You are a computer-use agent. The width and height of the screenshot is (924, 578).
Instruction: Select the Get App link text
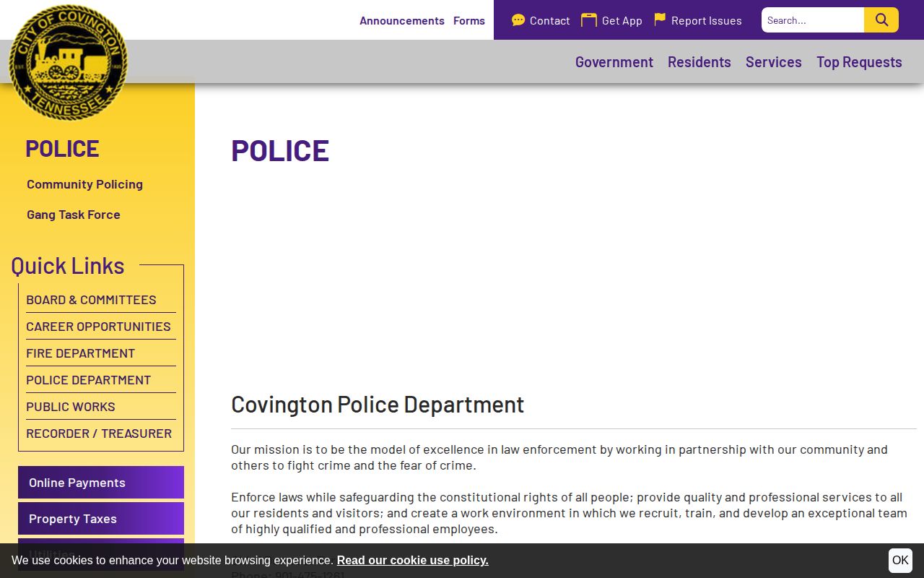(x=622, y=21)
